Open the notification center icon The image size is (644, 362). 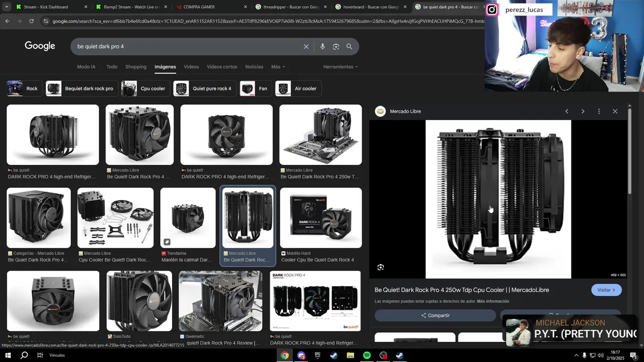(x=633, y=355)
